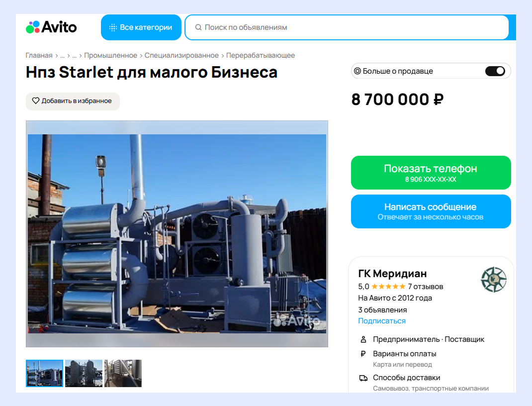Open the main refinery unit photo
The image size is (532, 406).
coord(177,234)
